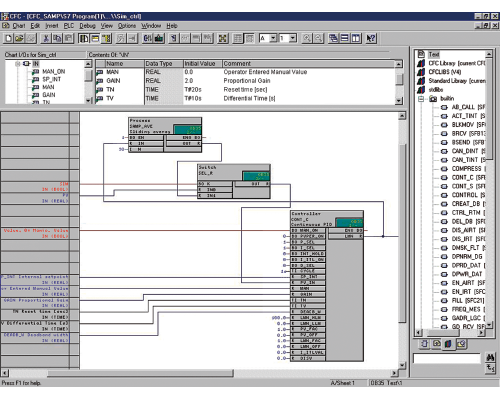Click chart horizontal scrollbar thumb
This screenshot has height=400, width=500.
140,373
